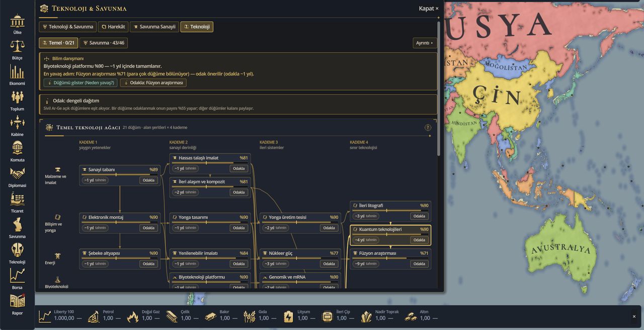Viewport: 644px width, 330px height.
Task: Click the Petrol oil pump icon
Action: (94, 316)
